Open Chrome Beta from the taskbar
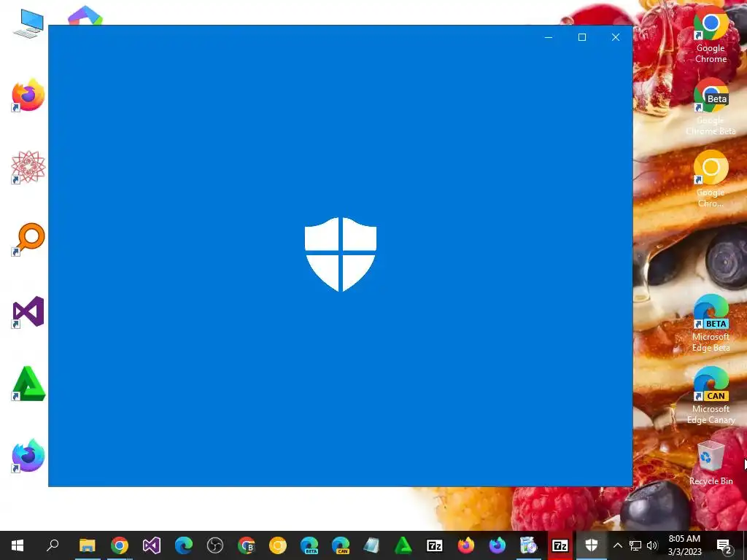 (247, 545)
